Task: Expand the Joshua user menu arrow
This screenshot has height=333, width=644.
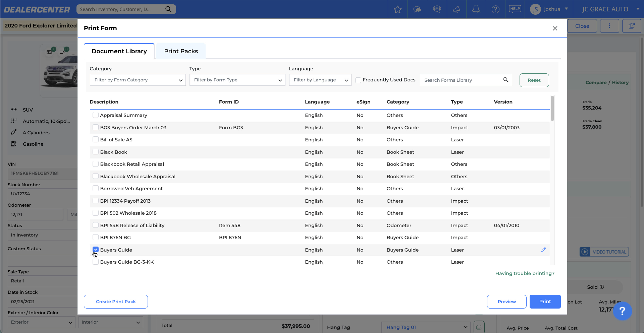Action: point(567,9)
